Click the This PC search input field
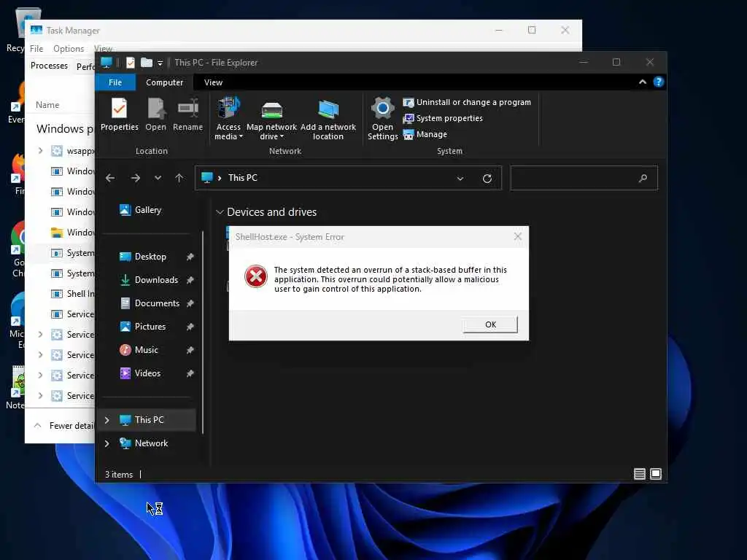The image size is (747, 560). pyautogui.click(x=584, y=178)
